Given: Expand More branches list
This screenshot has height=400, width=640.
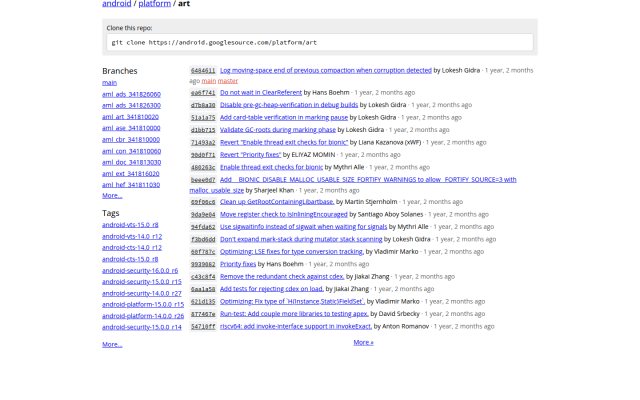Looking at the screenshot, I should point(112,196).
